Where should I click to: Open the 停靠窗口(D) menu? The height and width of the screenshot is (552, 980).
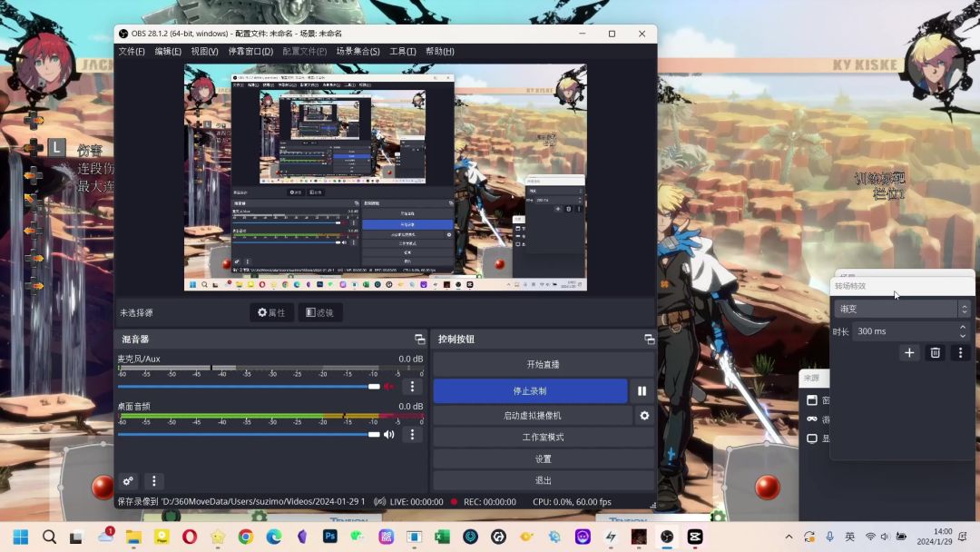coord(250,51)
